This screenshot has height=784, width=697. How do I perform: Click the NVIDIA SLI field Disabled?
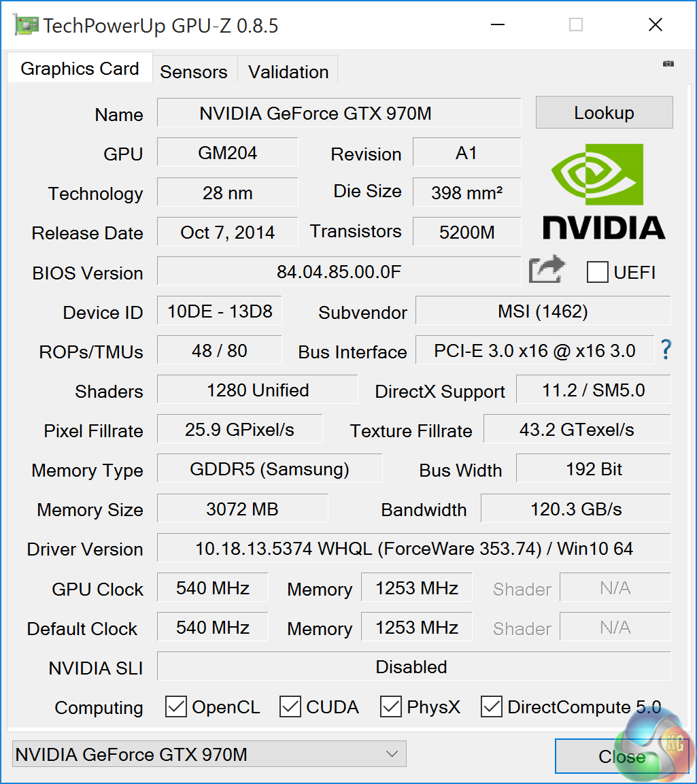coord(413,666)
